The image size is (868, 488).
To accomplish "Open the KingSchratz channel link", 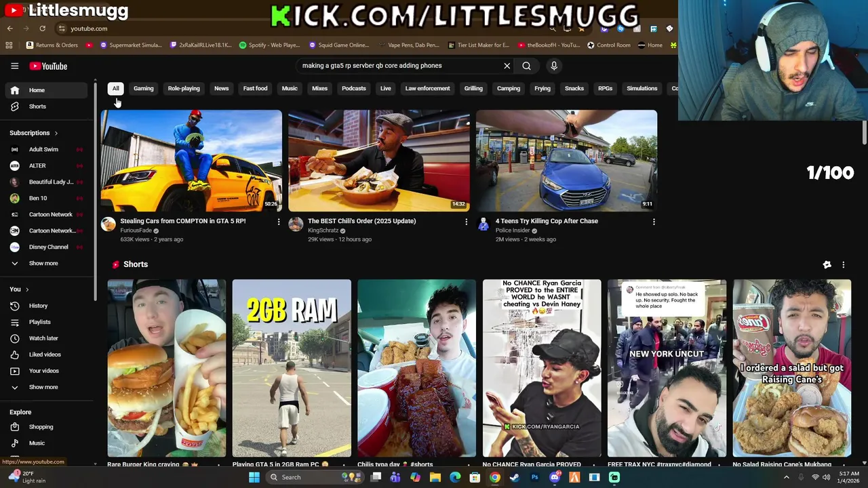I will [323, 230].
